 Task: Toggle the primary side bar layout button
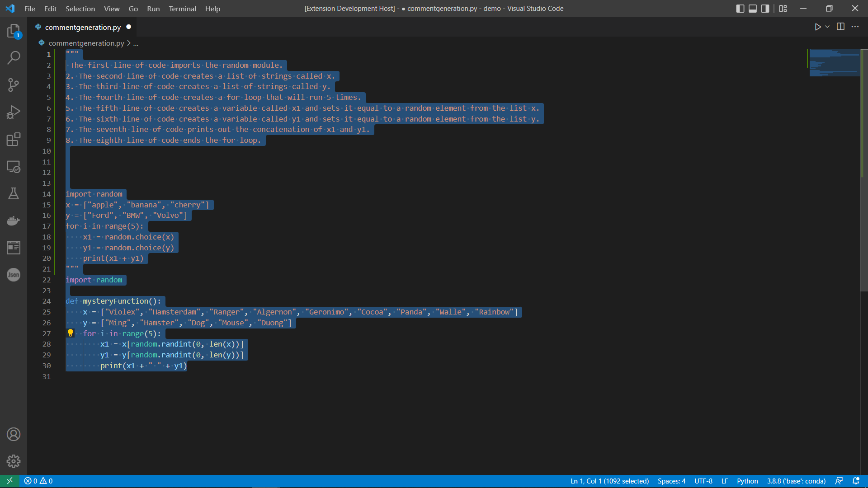740,9
